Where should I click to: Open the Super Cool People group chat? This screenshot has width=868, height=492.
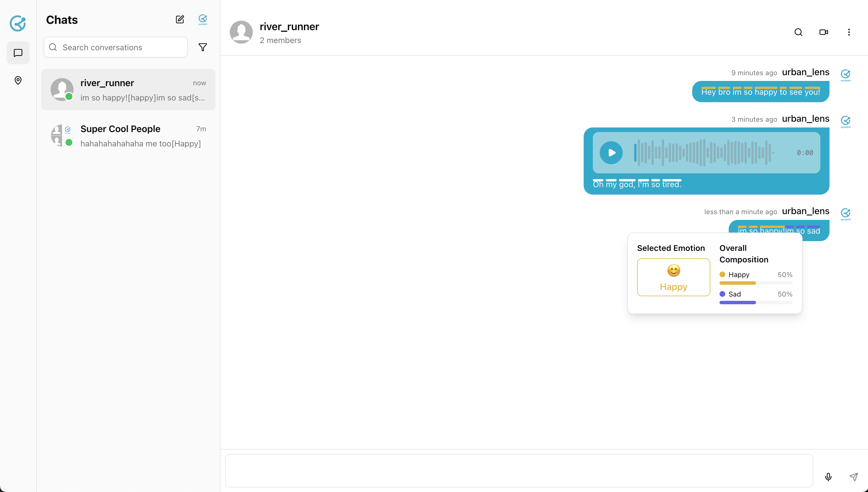(128, 136)
